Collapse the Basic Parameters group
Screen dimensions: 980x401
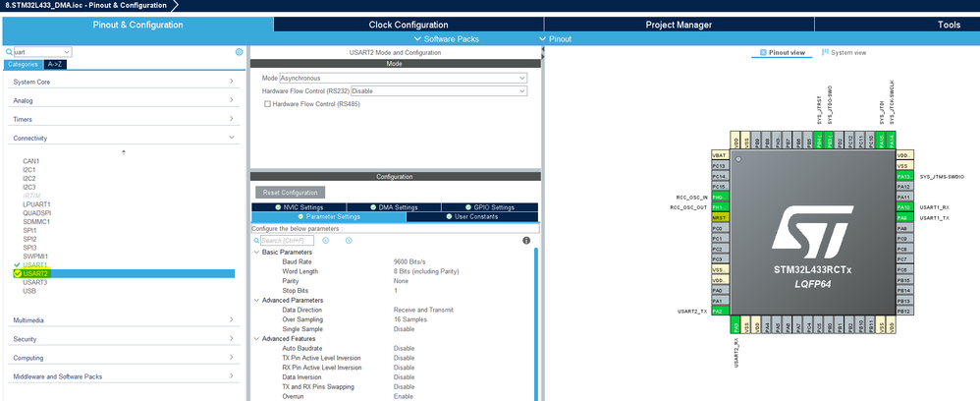pos(256,253)
